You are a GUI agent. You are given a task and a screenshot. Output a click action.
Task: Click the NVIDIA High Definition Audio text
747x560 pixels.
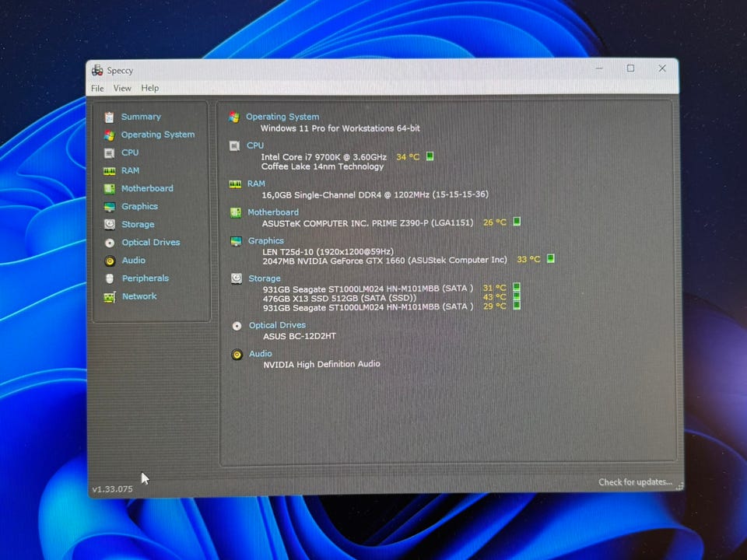tap(321, 364)
